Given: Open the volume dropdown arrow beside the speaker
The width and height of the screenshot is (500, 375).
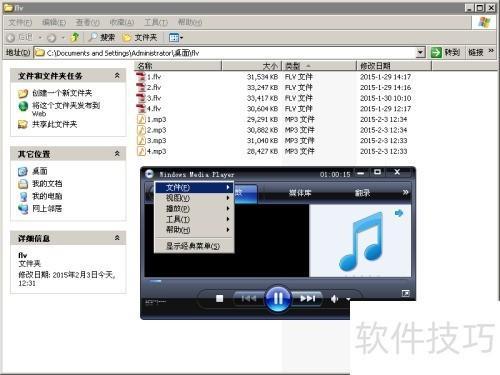Looking at the screenshot, I should (348, 299).
